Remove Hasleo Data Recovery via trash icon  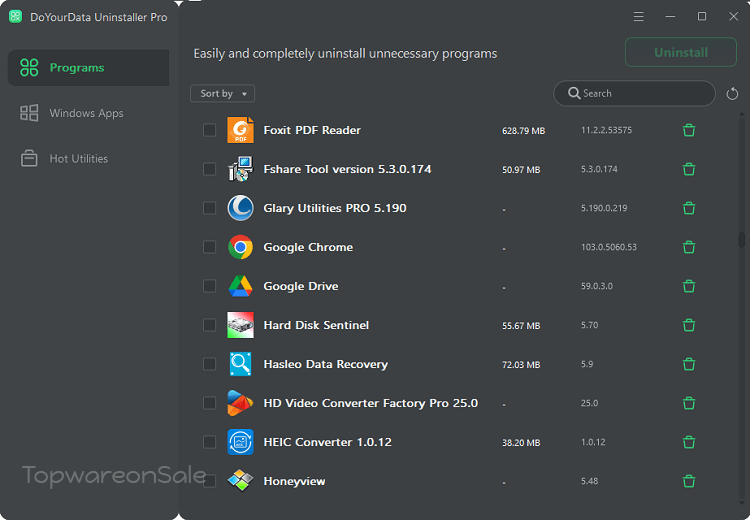pos(689,364)
